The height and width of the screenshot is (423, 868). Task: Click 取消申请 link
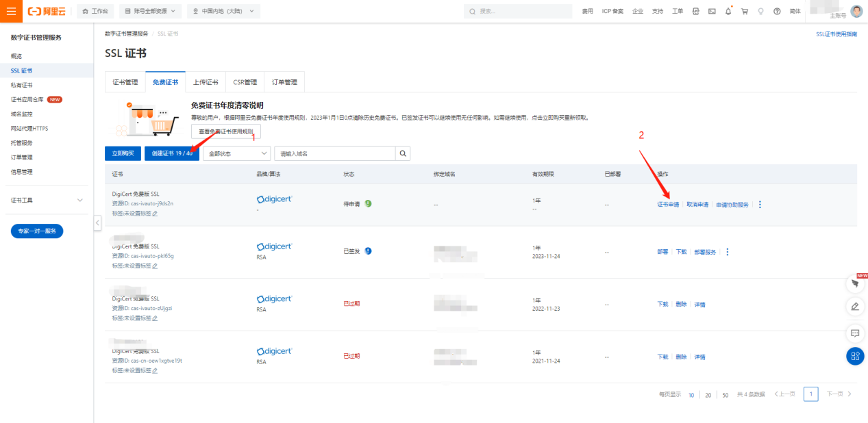pyautogui.click(x=697, y=205)
